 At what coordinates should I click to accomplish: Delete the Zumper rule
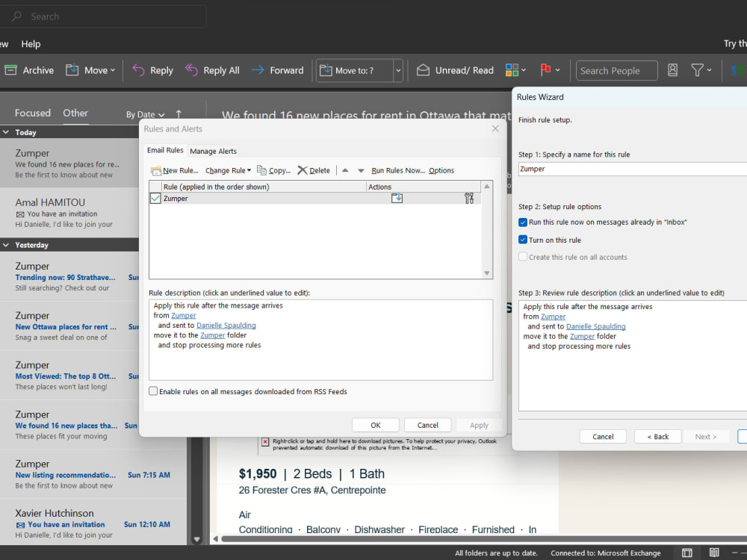(x=313, y=170)
